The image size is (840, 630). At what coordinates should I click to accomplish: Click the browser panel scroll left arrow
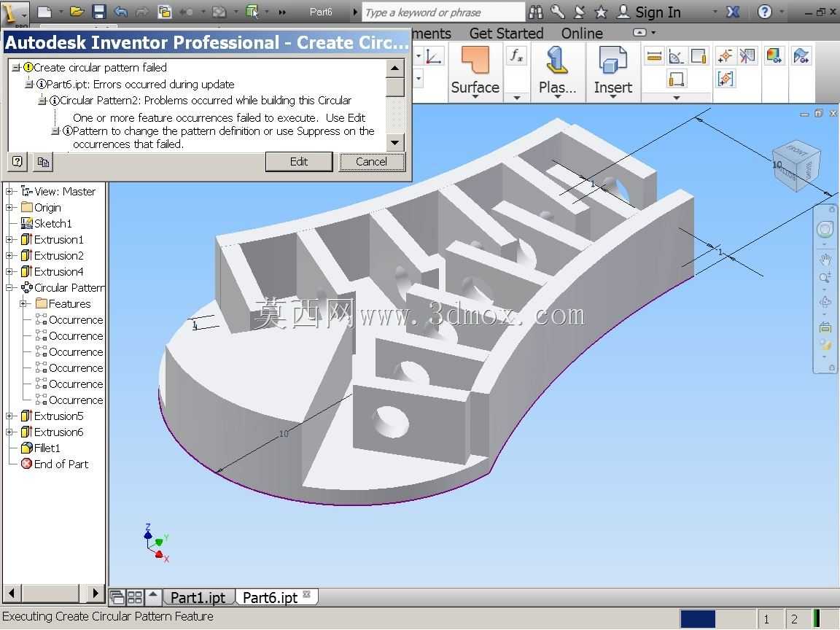(x=12, y=593)
